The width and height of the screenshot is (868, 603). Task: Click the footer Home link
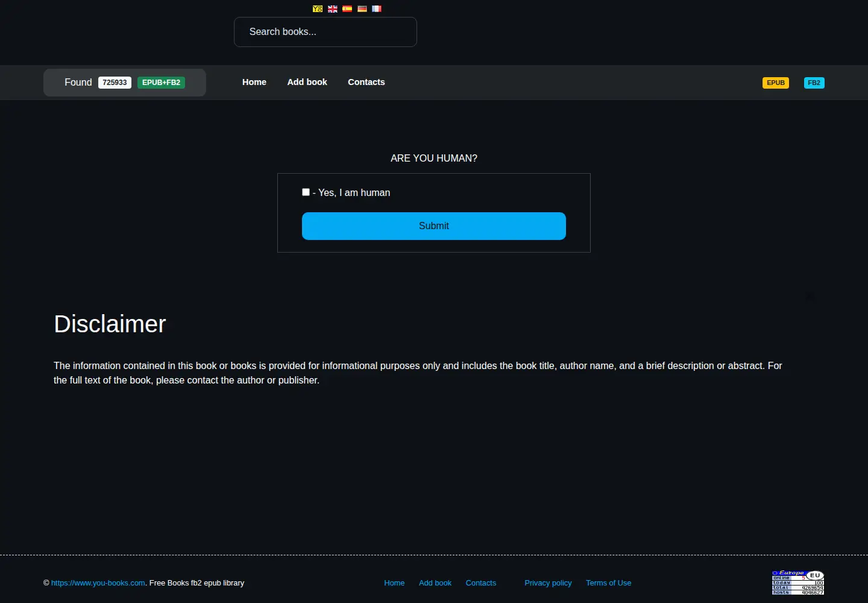tap(394, 583)
